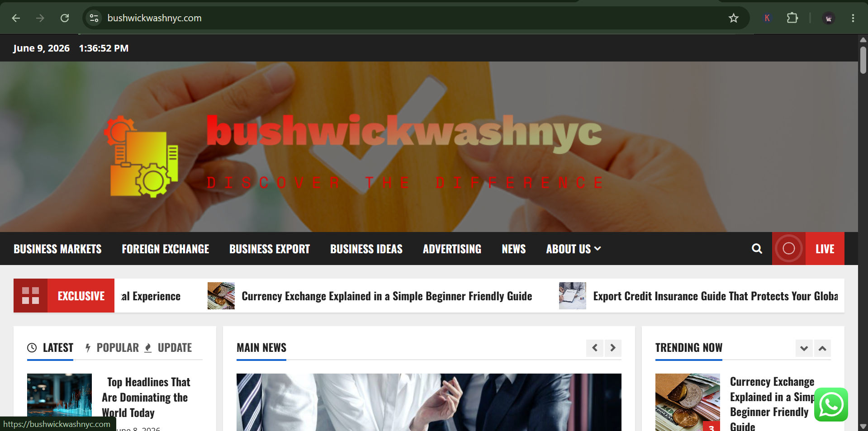Open the Chrome three-dot menu
The width and height of the screenshot is (868, 431).
click(853, 18)
